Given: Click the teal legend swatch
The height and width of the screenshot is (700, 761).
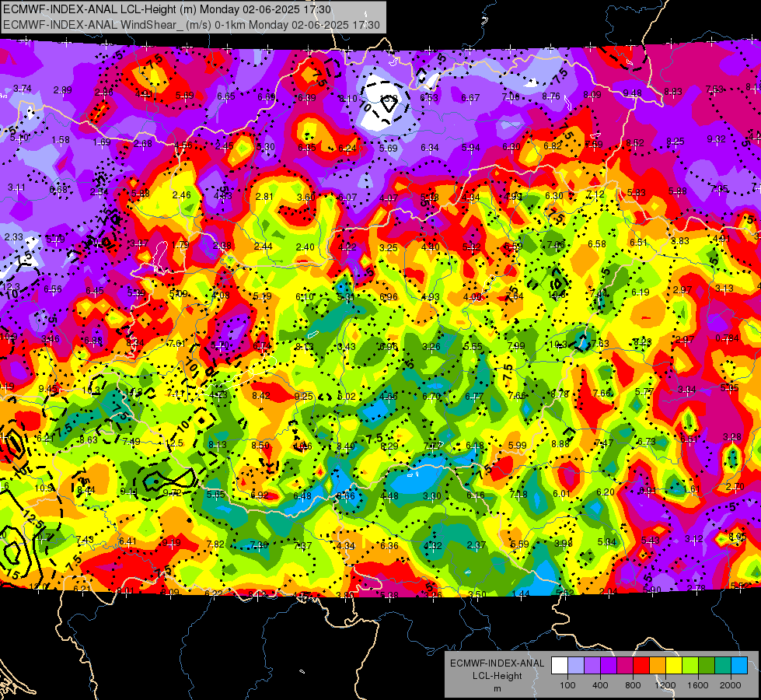Looking at the screenshot, I should 724,666.
